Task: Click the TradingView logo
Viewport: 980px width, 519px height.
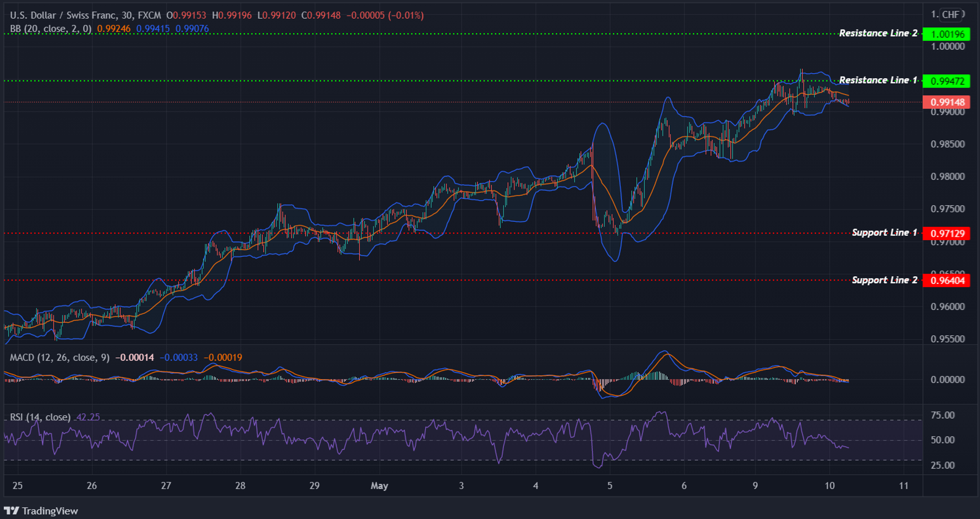Action: pos(42,510)
